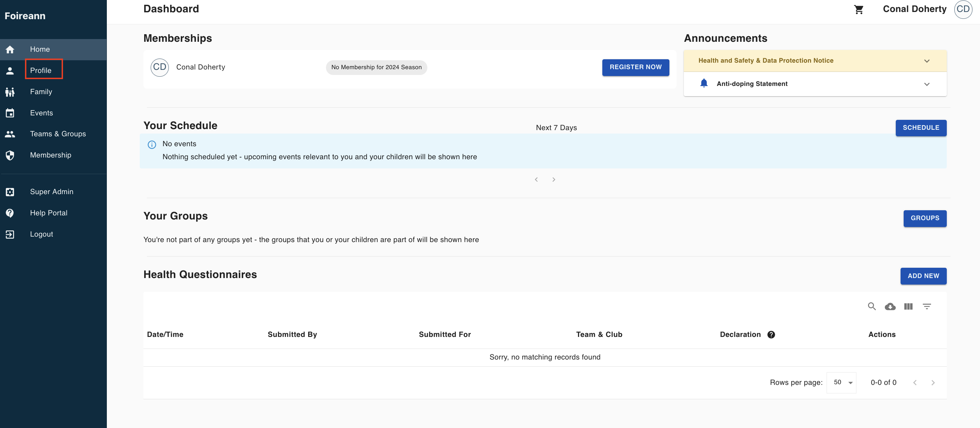This screenshot has width=980, height=428.
Task: Click the 0-0 of 0 pagination text
Action: coord(883,382)
